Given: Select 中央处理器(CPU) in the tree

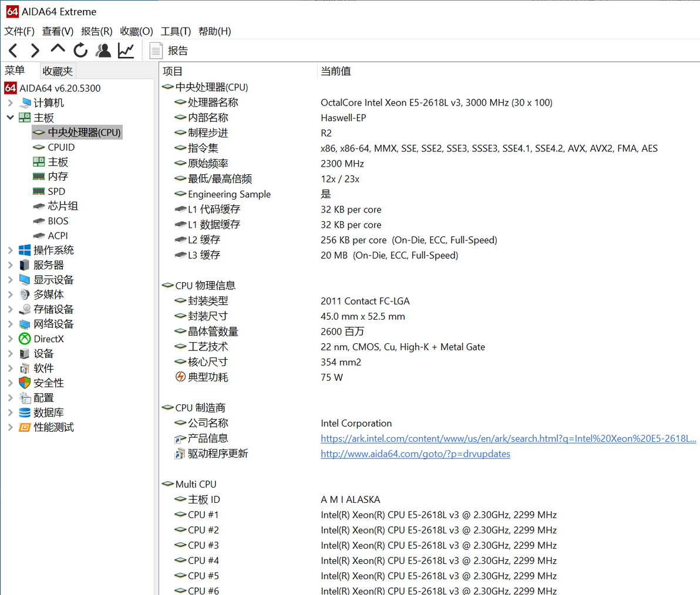Looking at the screenshot, I should [77, 133].
